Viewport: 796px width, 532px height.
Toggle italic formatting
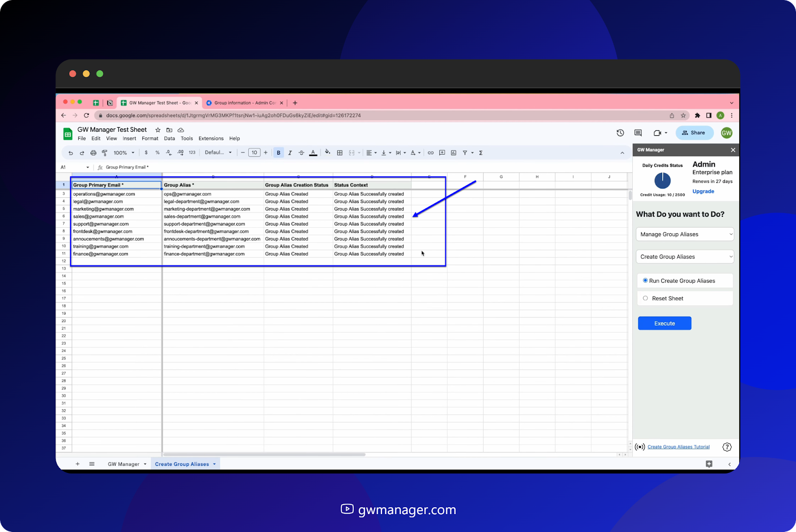tap(290, 153)
